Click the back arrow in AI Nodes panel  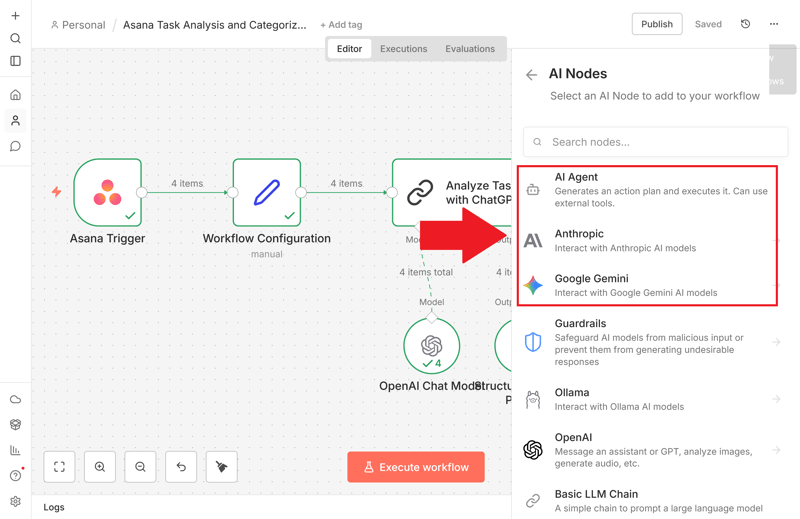click(531, 75)
